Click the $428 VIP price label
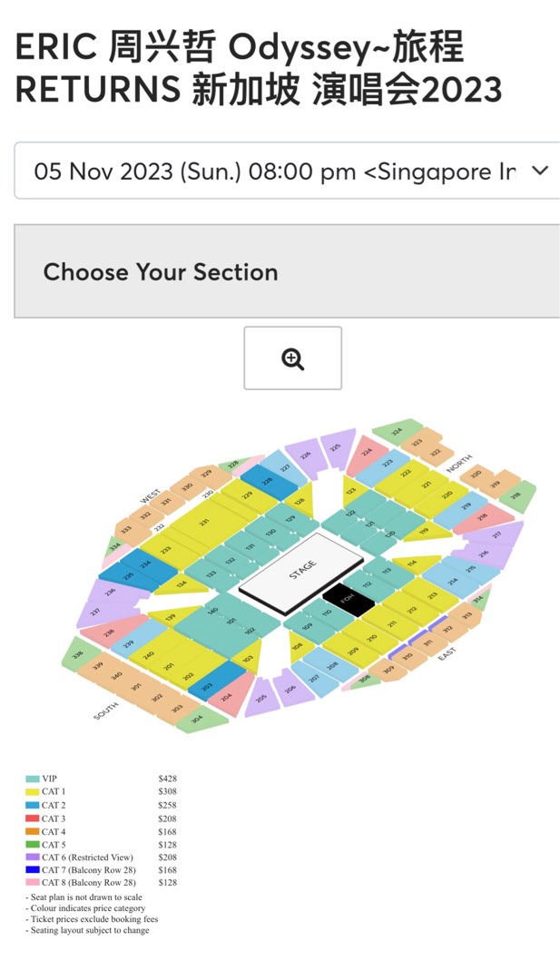 (167, 779)
